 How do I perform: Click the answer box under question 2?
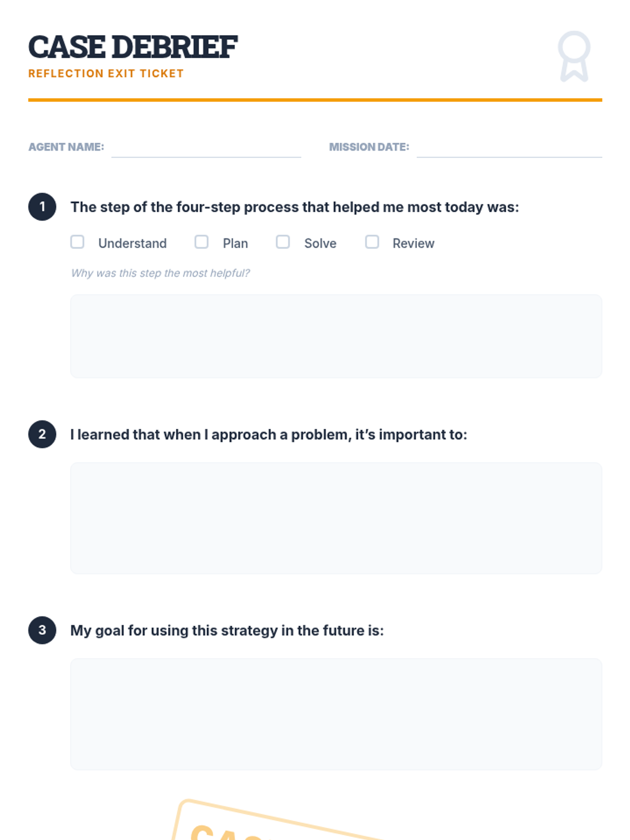click(x=336, y=518)
